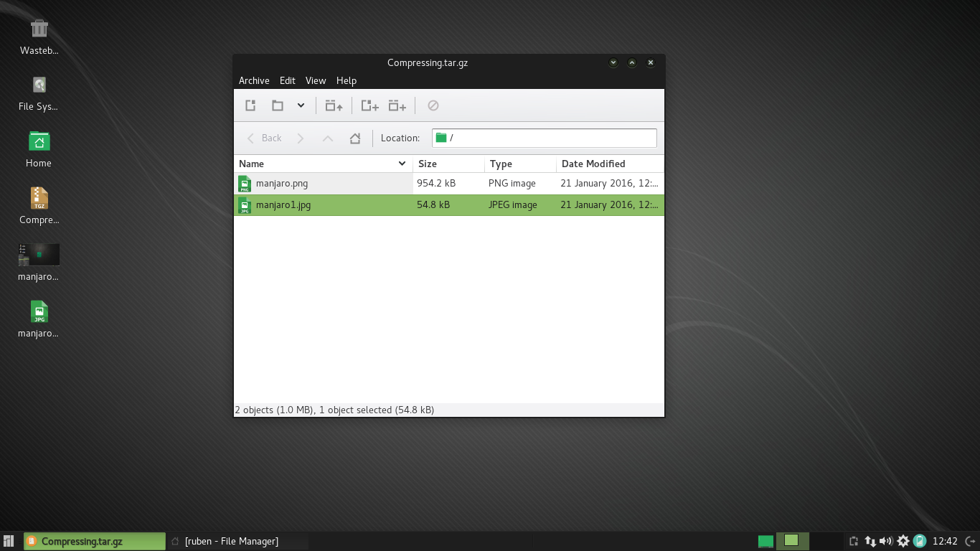Viewport: 980px width, 551px height.
Task: Click the Name column sort indicator arrow
Action: pos(402,164)
